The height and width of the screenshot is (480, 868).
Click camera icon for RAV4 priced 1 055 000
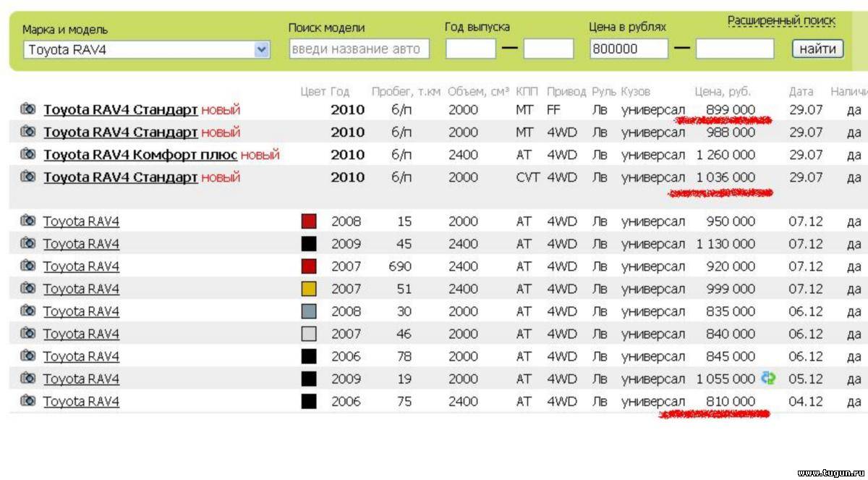coord(28,378)
